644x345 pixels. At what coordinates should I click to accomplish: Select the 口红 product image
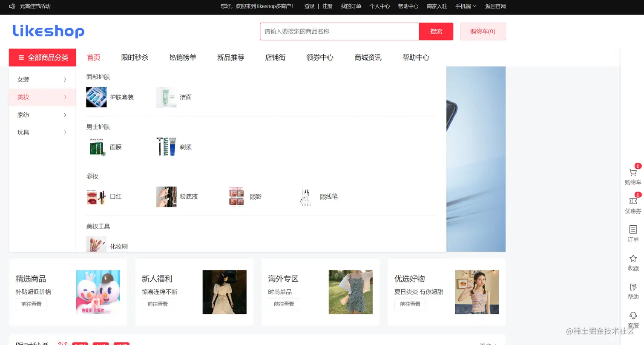pyautogui.click(x=96, y=197)
